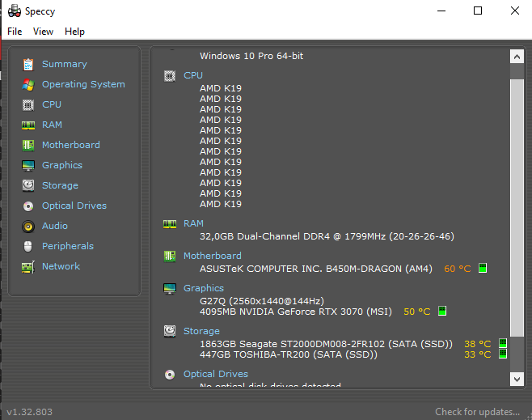
Task: Click the Storage heading in summary panel
Action: (x=201, y=331)
